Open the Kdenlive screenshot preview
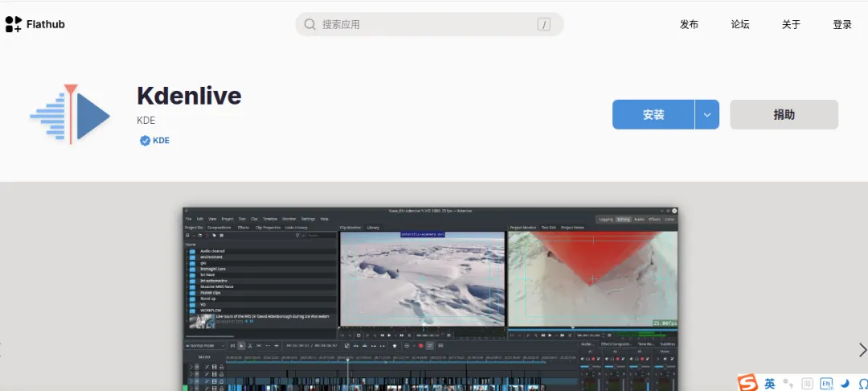 click(430, 299)
